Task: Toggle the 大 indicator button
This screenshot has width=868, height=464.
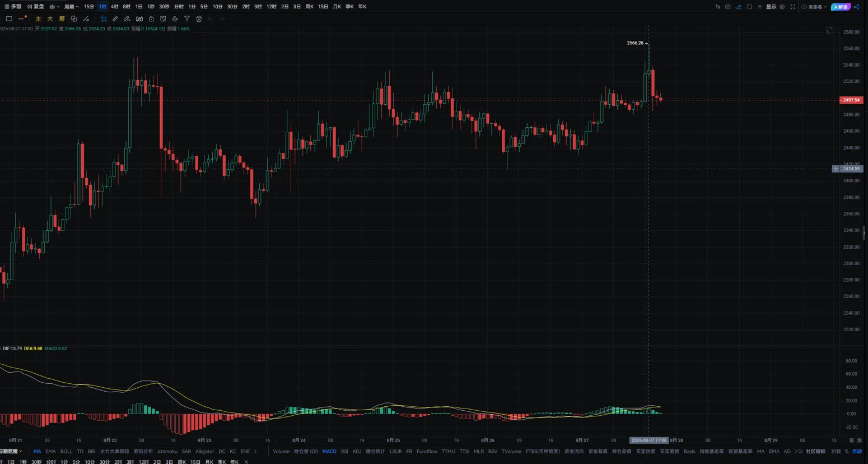Action: tap(50, 19)
